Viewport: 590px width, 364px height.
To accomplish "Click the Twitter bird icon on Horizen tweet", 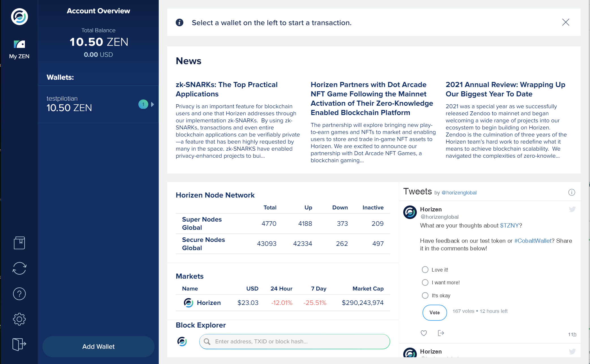I will tap(572, 209).
